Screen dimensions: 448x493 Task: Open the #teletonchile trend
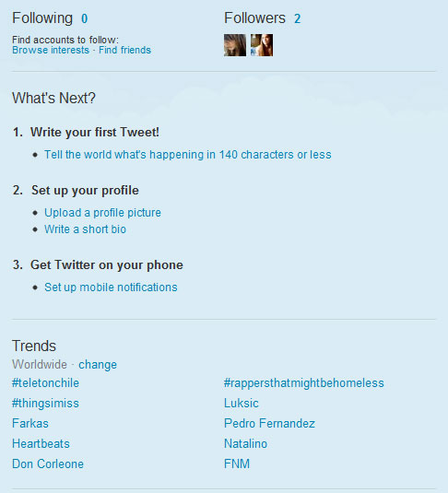pyautogui.click(x=45, y=383)
